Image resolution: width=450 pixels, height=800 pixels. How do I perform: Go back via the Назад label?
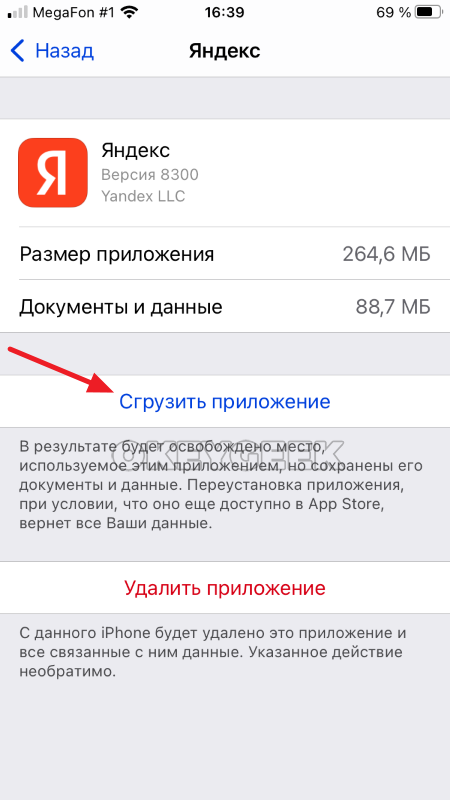pos(64,52)
